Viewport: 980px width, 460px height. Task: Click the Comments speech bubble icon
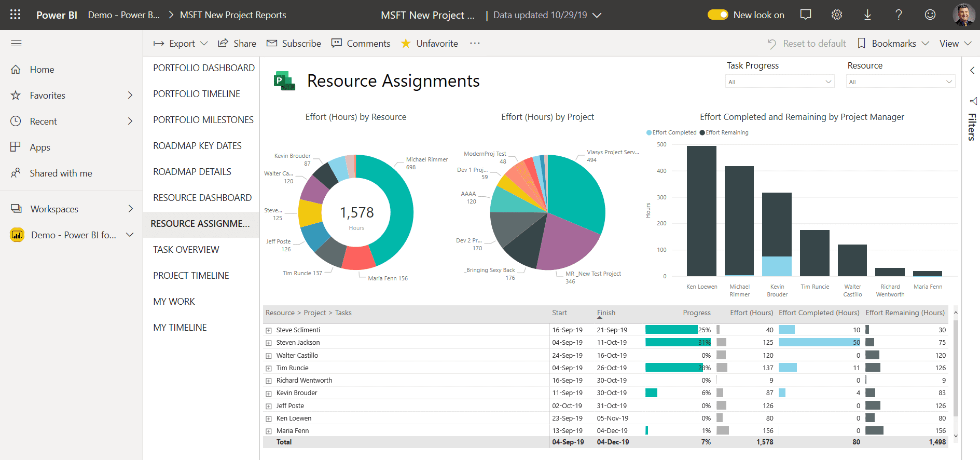click(x=337, y=43)
